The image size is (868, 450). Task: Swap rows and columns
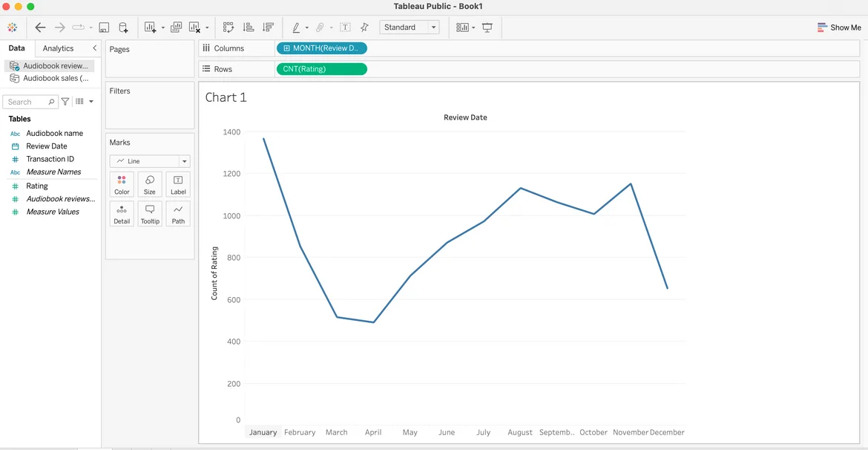click(228, 27)
